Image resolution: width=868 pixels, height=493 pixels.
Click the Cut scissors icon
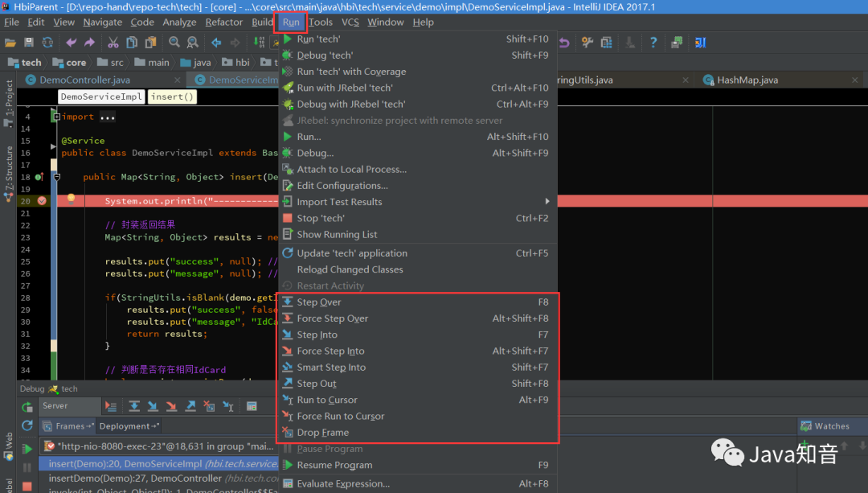(113, 43)
